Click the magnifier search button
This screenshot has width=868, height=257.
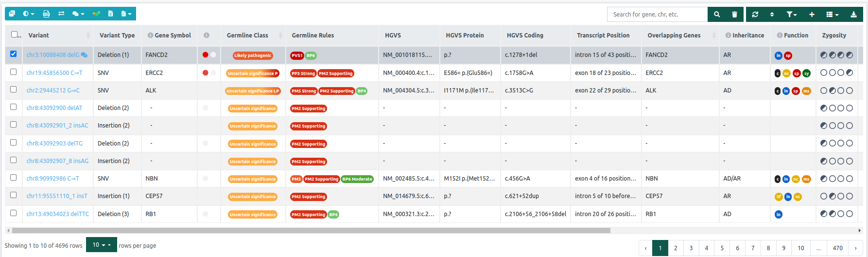tap(717, 15)
